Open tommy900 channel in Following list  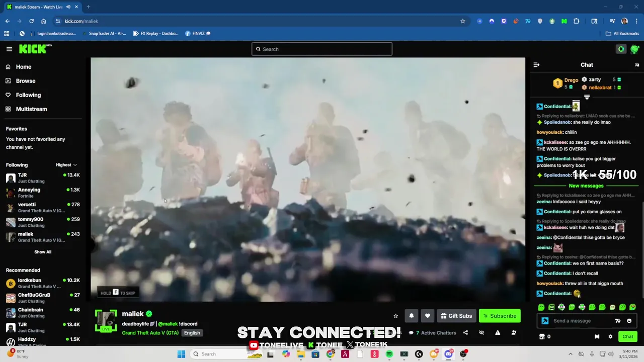(x=43, y=222)
